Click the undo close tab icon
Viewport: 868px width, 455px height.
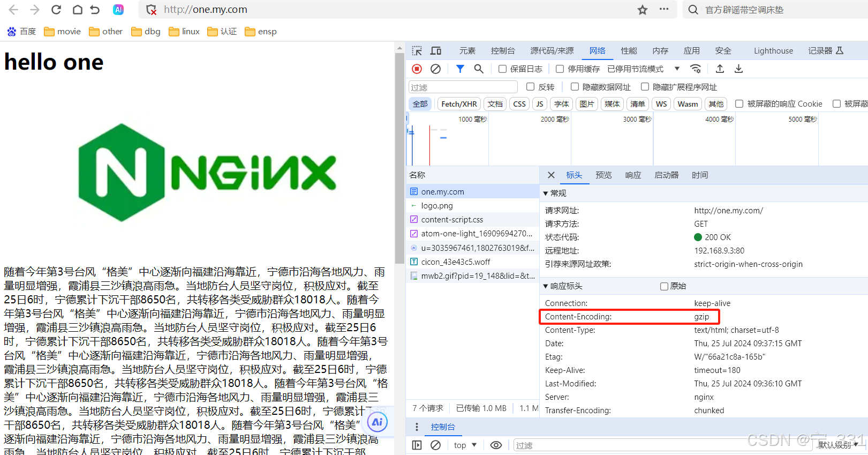pos(95,10)
